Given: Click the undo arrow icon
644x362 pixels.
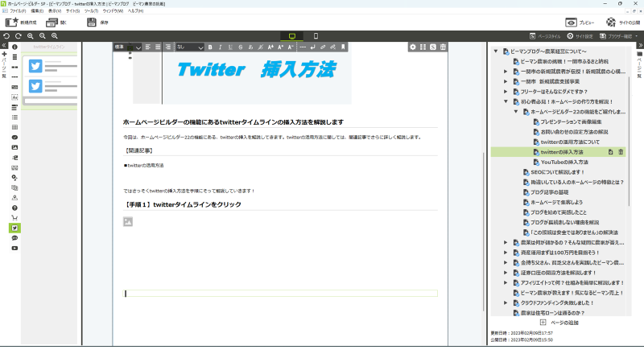Looking at the screenshot, I should [x=6, y=36].
